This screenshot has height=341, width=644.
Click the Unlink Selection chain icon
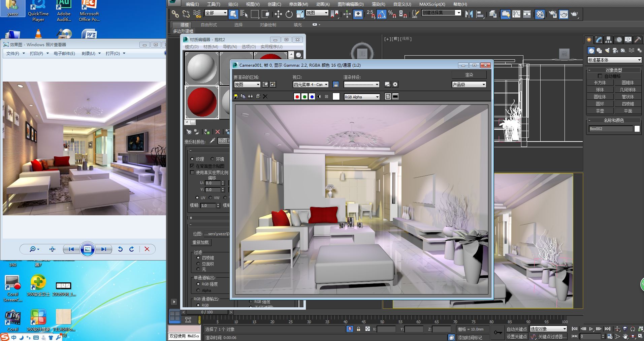[x=186, y=14]
